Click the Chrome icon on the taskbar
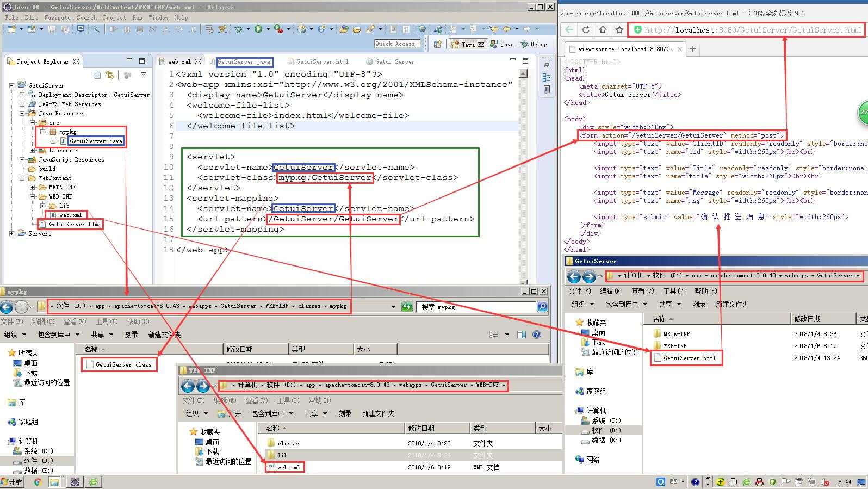 (38, 482)
